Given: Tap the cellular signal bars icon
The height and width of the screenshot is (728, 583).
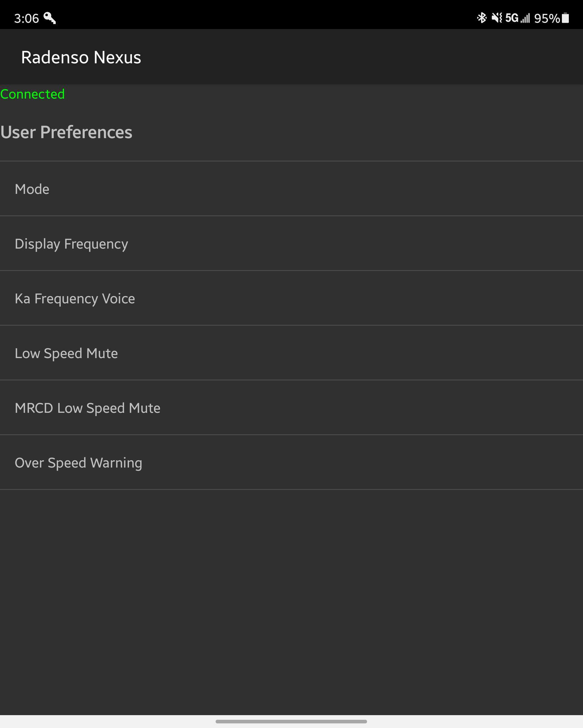Looking at the screenshot, I should [x=525, y=18].
